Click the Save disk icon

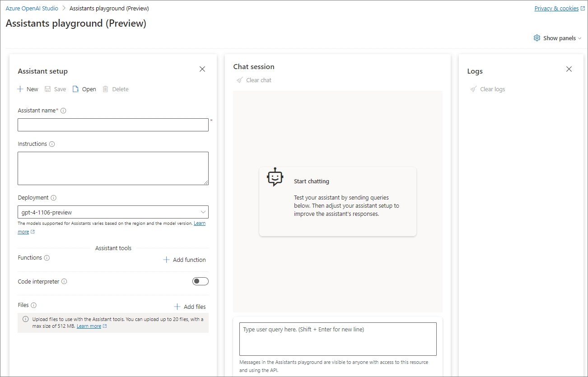pyautogui.click(x=48, y=89)
